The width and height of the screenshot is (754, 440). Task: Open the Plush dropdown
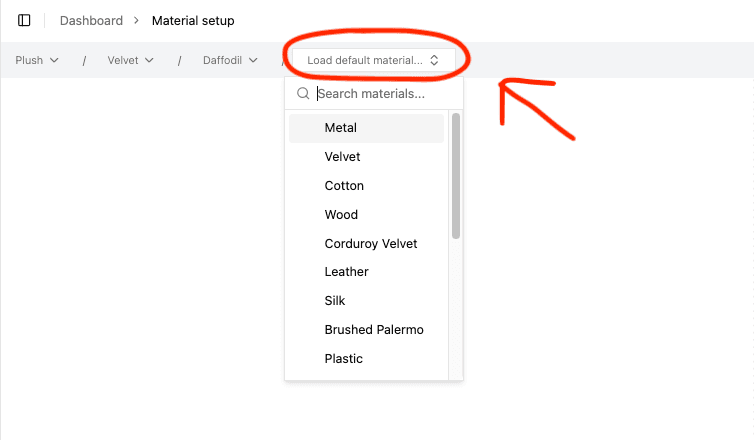coord(37,60)
